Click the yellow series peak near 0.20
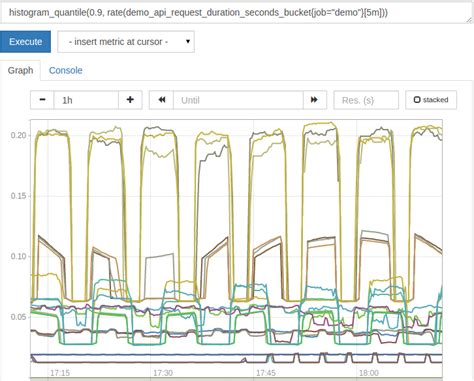Screen dimensions: 474x381 tap(320, 124)
